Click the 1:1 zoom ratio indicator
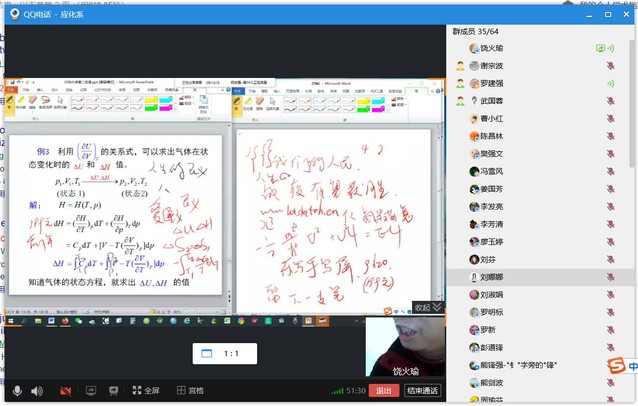The image size is (638, 406). point(225,353)
